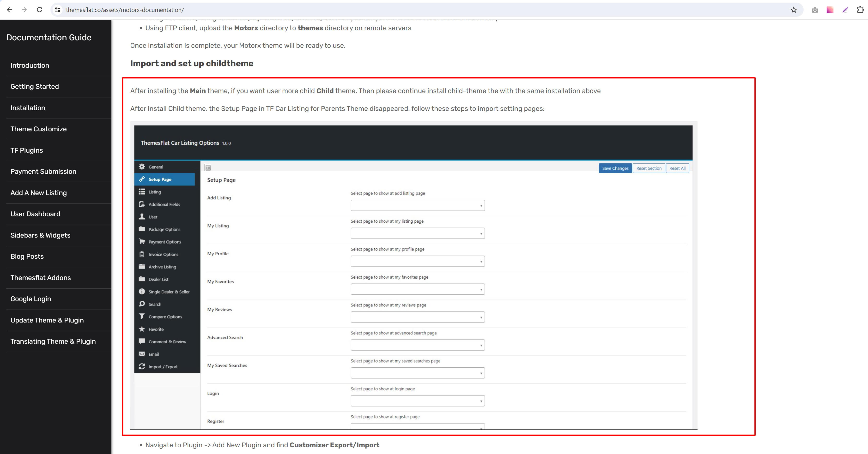Open Introduction in documentation sidebar
Image resolution: width=868 pixels, height=454 pixels.
(30, 65)
